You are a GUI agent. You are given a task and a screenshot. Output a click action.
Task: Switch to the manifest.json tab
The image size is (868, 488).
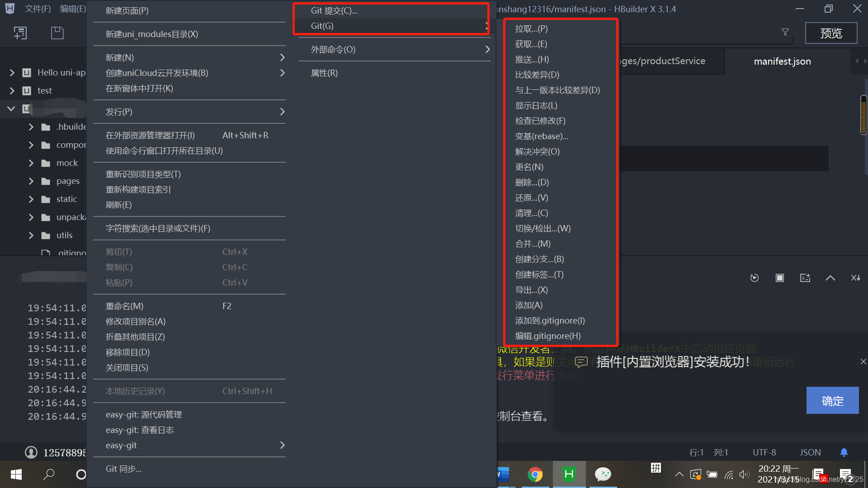tap(782, 61)
